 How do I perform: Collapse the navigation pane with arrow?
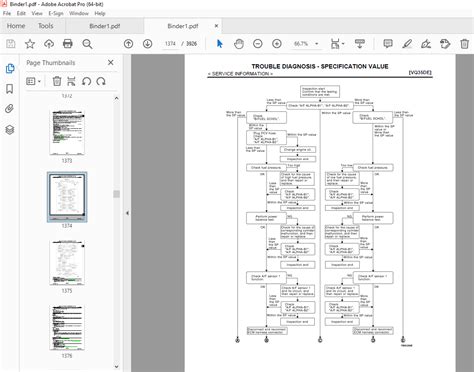pos(127,213)
